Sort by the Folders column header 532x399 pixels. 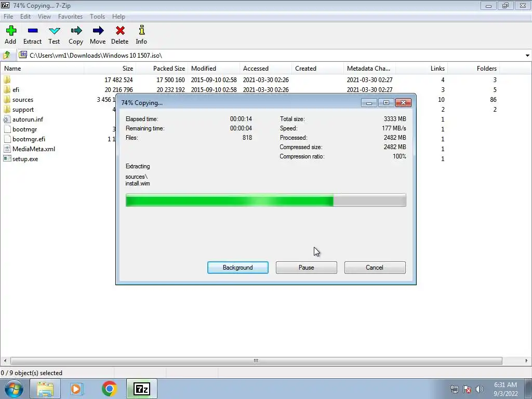click(x=473, y=68)
